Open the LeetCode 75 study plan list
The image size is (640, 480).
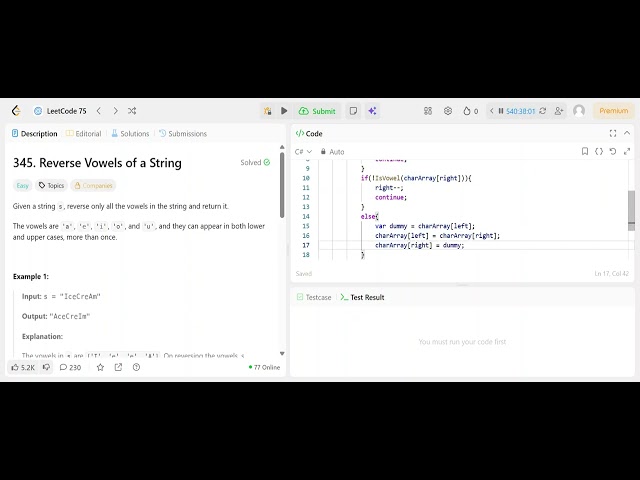60,111
